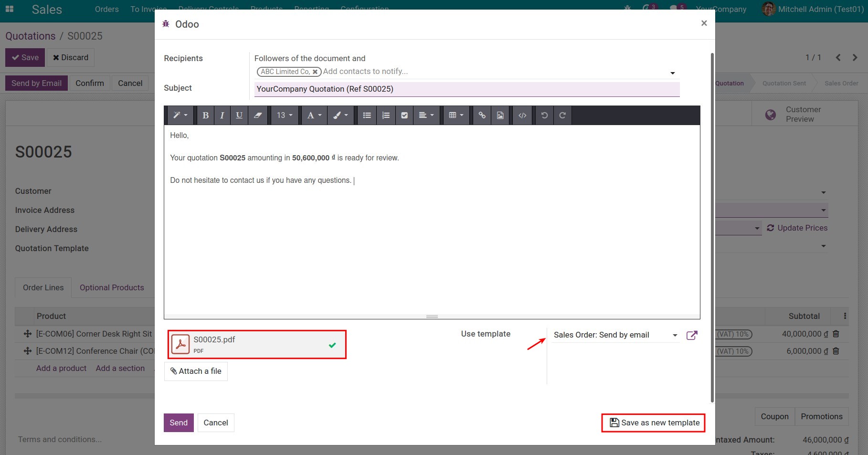
Task: Open the font color A dropdown
Action: click(x=314, y=115)
